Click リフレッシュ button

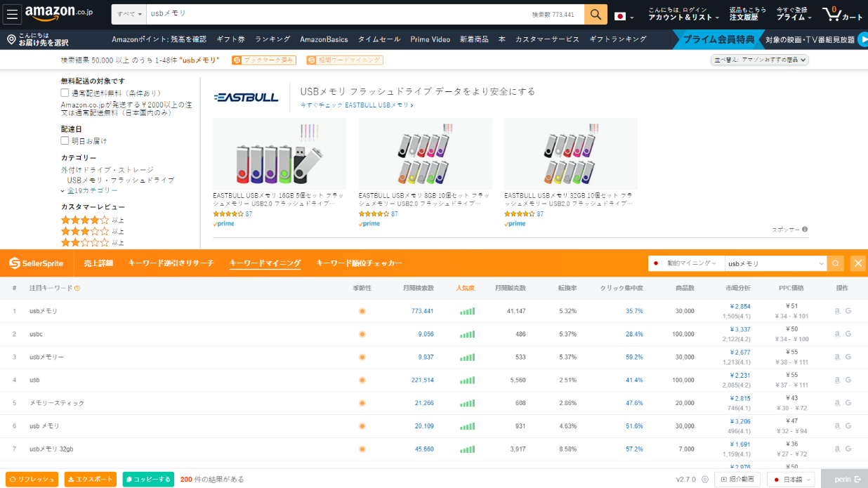point(32,480)
